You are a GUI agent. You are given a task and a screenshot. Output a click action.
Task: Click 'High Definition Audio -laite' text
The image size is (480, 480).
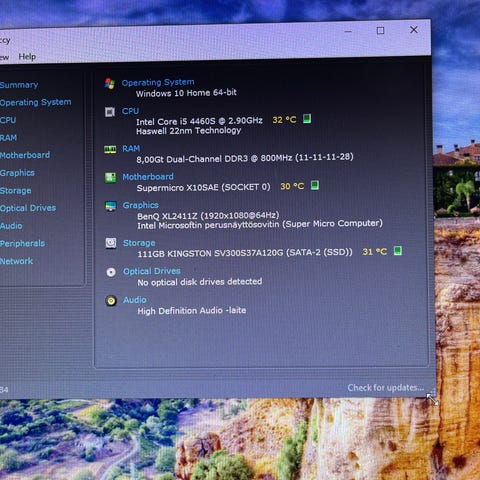click(x=192, y=311)
